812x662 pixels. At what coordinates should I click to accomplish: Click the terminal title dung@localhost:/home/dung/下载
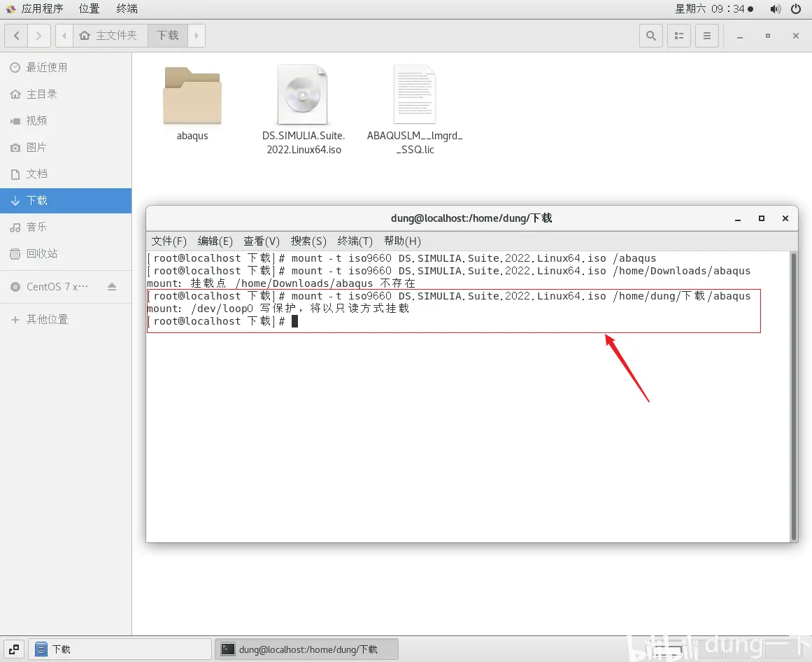pyautogui.click(x=471, y=218)
